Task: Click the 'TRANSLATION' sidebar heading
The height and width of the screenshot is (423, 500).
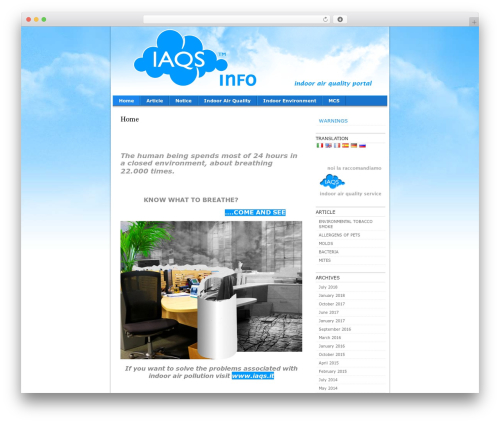Action: point(332,138)
